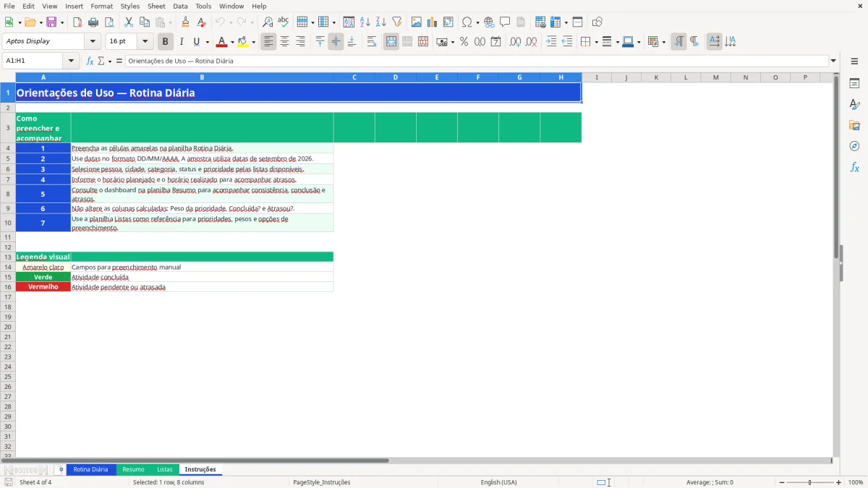Toggle Merge and Center Cells
The height and width of the screenshot is (488, 868).
[x=391, y=42]
